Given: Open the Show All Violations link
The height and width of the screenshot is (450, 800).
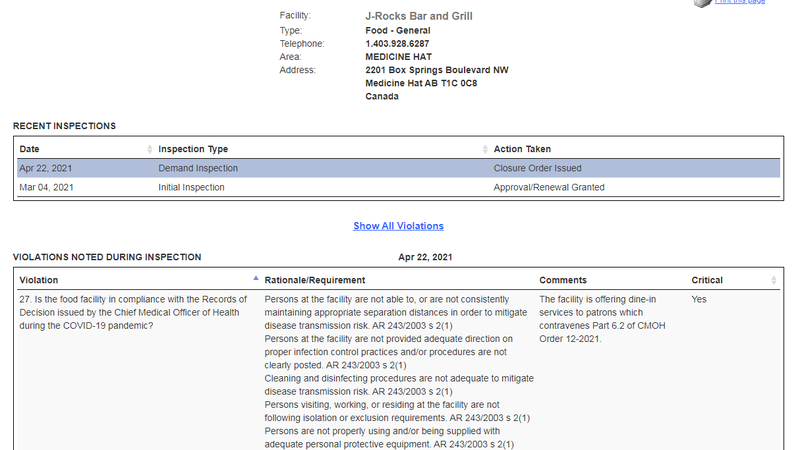Looking at the screenshot, I should 398,226.
